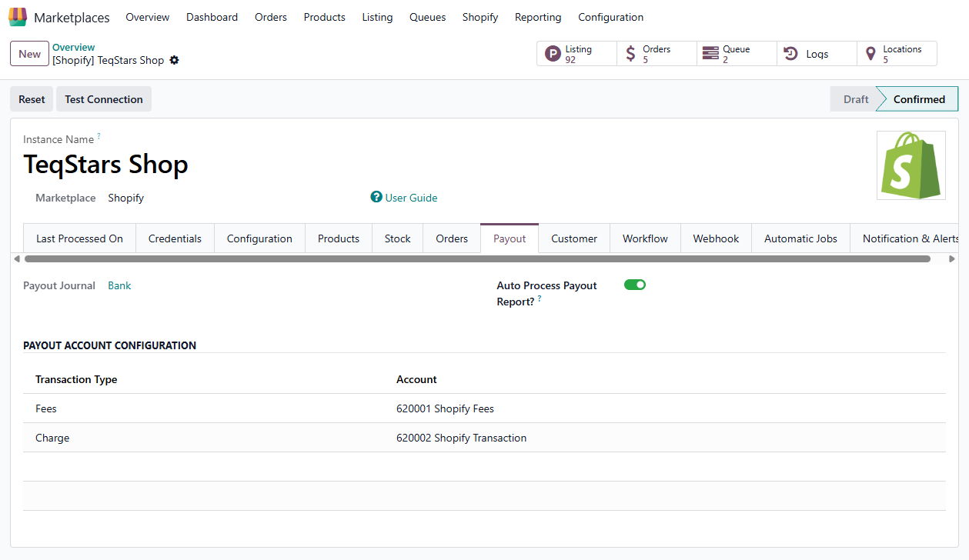
Task: Open the Products menu in top bar
Action: 324,17
